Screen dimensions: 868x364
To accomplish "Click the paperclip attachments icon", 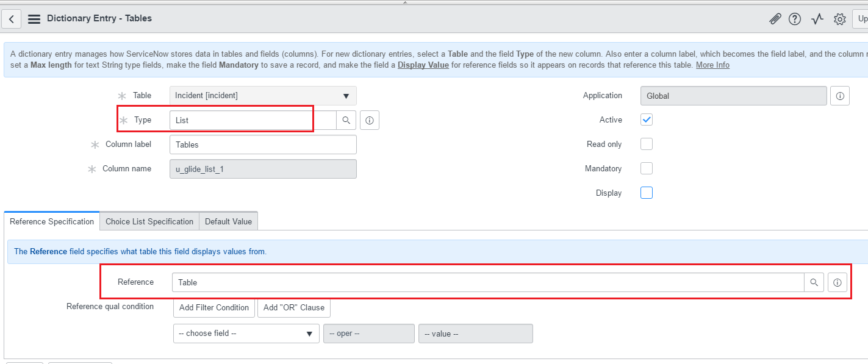I will click(x=775, y=19).
